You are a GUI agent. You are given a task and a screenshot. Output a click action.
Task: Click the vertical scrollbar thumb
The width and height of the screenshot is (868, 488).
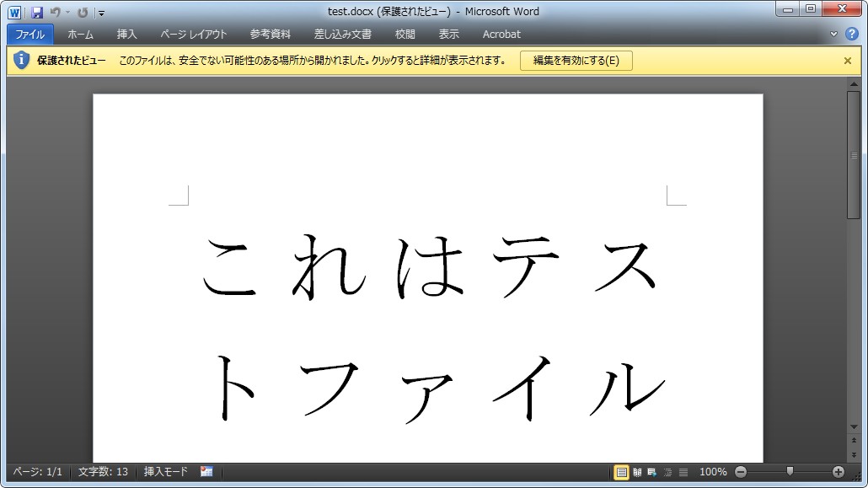click(854, 156)
